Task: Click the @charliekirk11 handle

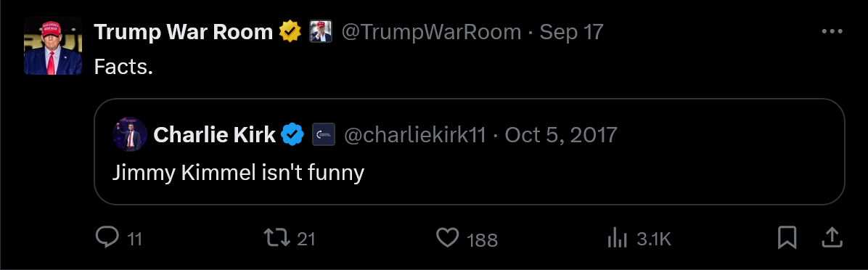Action: click(414, 134)
